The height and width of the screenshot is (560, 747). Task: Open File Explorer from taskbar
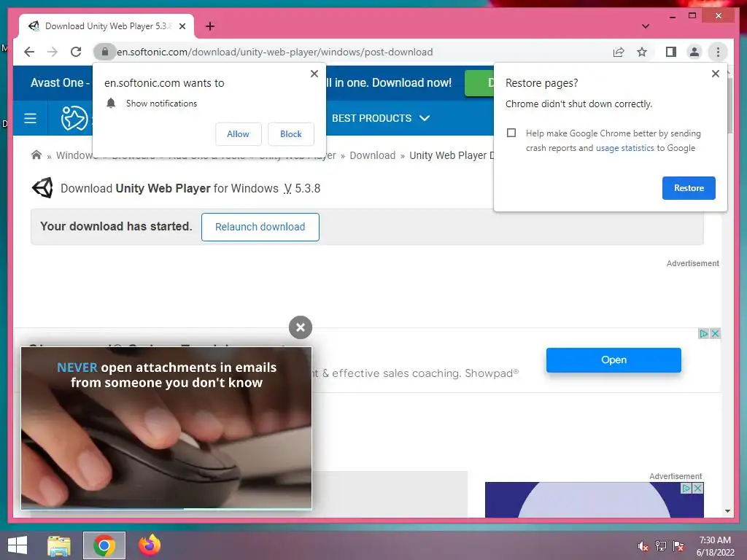59,545
